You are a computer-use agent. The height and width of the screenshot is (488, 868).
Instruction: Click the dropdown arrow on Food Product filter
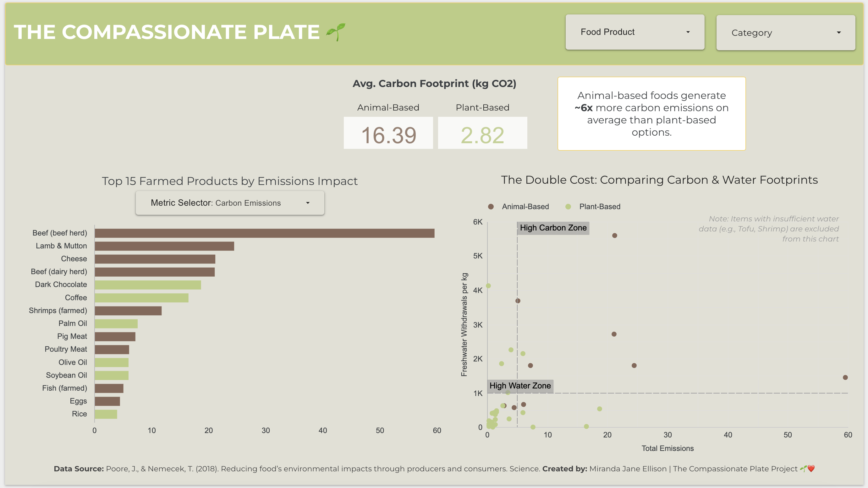click(687, 32)
